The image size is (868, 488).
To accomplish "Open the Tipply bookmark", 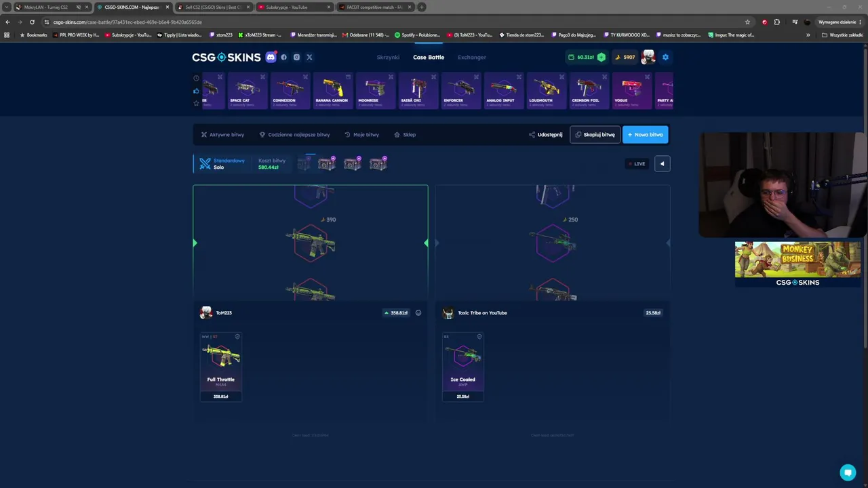I will click(179, 35).
